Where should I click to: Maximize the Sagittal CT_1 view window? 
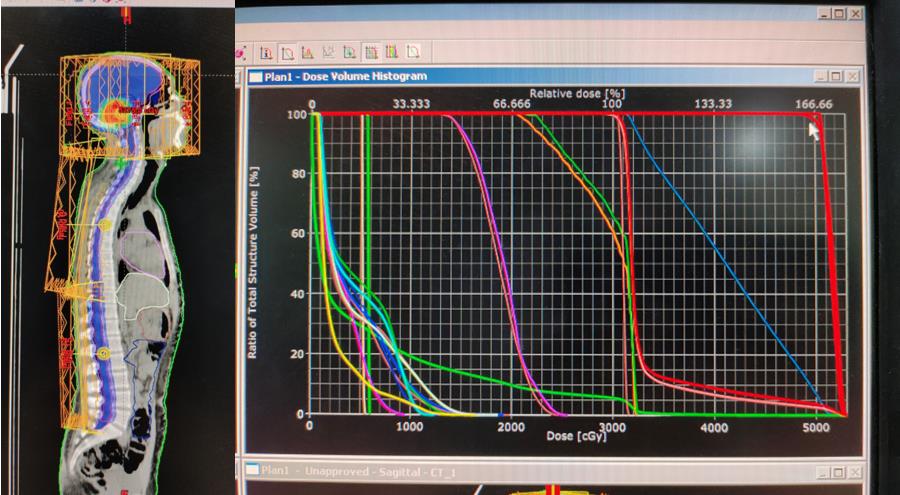coord(837,472)
